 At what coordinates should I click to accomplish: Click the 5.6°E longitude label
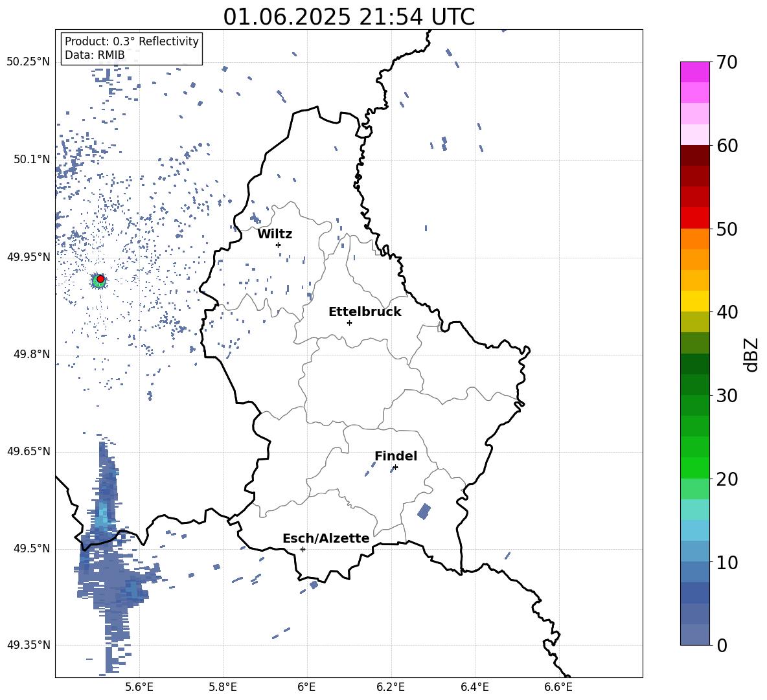tap(139, 687)
